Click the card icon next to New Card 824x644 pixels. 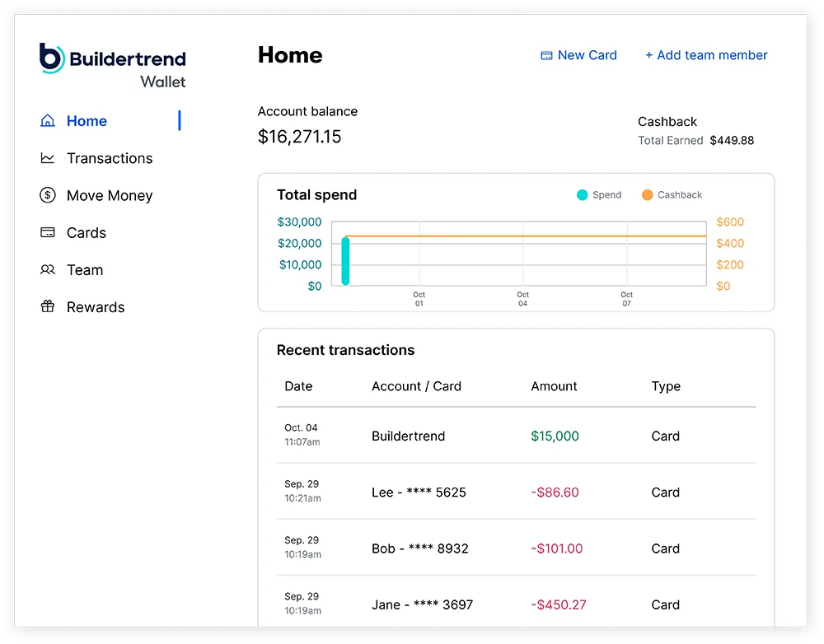click(546, 55)
